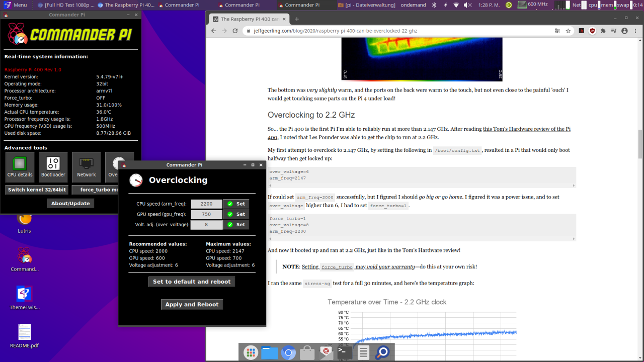Click the 600 MHz CPU frequency monitor
This screenshot has height=362, width=644.
click(533, 5)
